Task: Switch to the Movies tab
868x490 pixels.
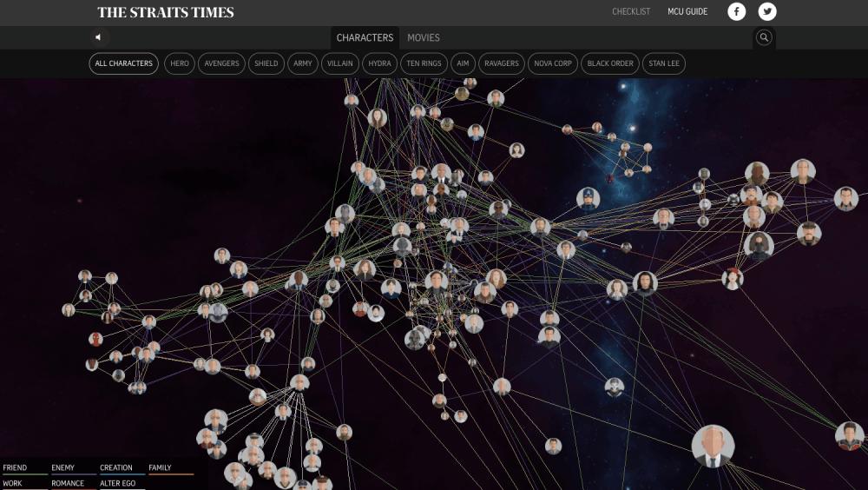Action: [424, 37]
